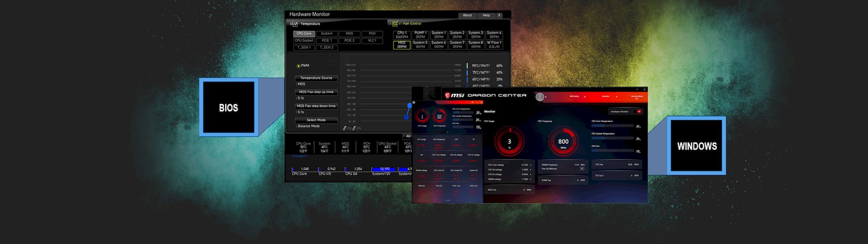This screenshot has width=868, height=244.
Task: Click the 12.192 System/12V voltage bar
Action: click(x=384, y=169)
